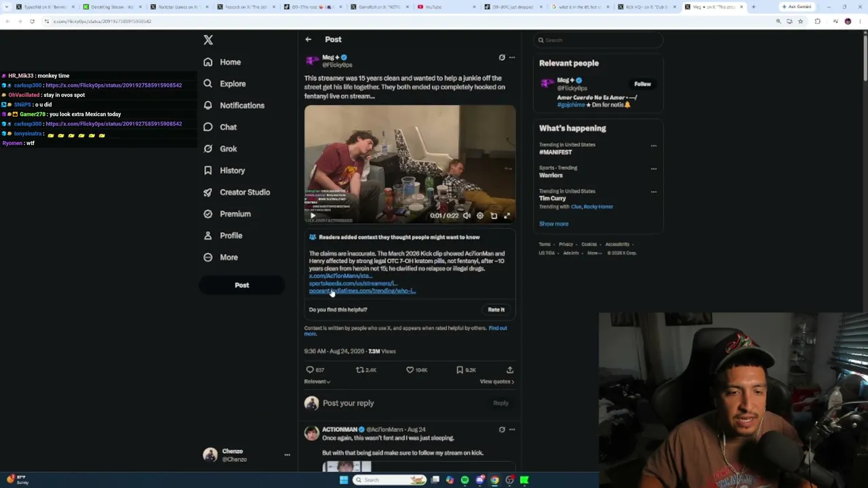
Task: Open Spotify from the taskbar
Action: (x=465, y=480)
